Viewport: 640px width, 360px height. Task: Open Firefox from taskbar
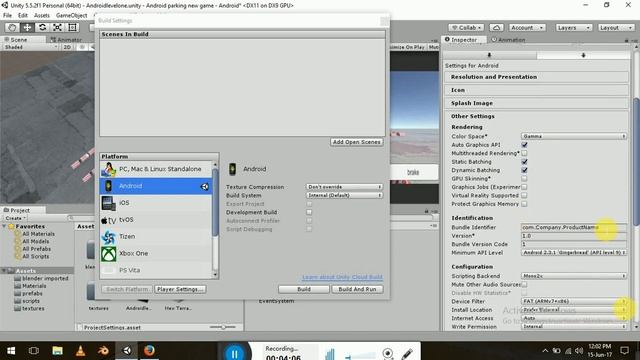pyautogui.click(x=149, y=351)
